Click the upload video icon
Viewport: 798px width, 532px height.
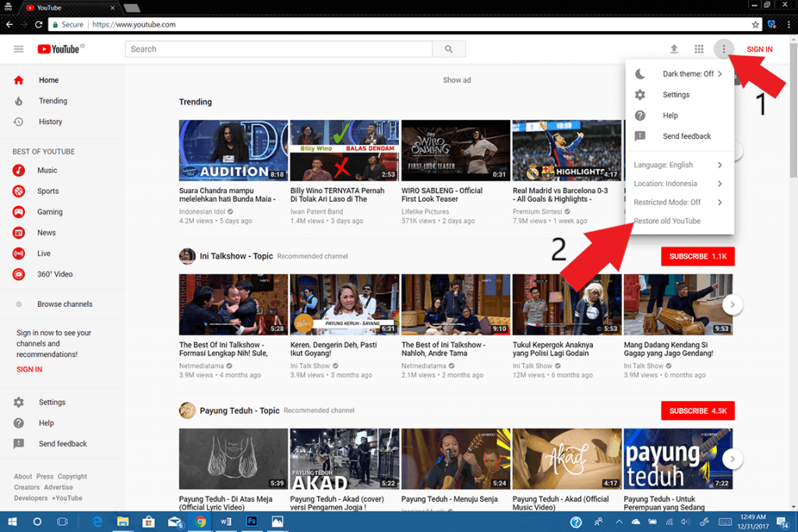click(674, 49)
